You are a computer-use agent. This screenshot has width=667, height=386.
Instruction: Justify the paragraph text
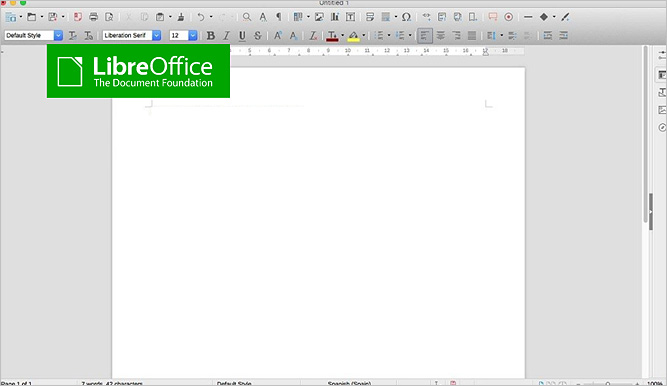tap(472, 36)
